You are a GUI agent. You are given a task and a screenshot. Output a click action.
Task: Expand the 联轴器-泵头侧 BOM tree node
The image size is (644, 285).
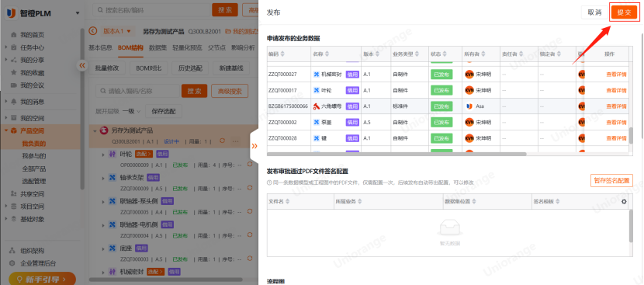[103, 201]
